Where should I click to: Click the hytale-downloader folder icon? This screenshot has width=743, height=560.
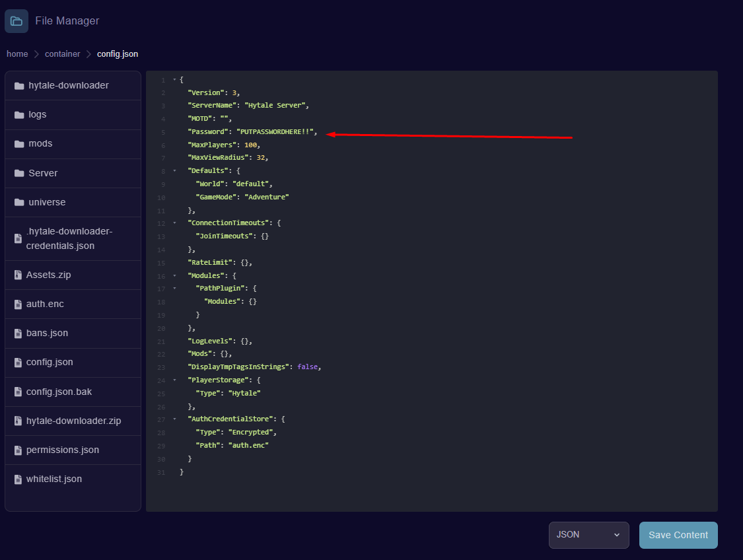click(19, 86)
